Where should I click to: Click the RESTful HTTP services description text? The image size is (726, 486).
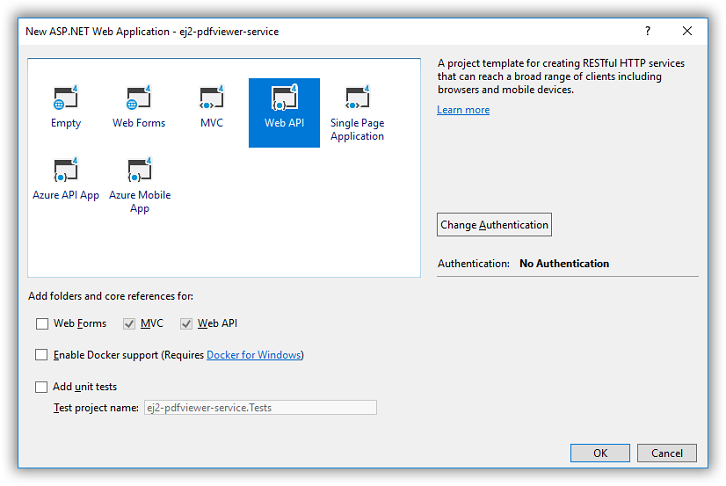pos(561,76)
